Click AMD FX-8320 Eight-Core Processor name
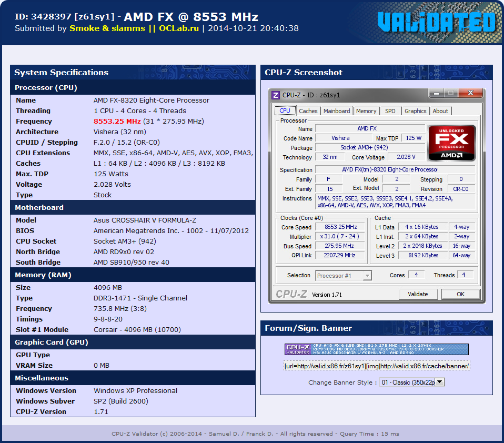The height and width of the screenshot is (443, 504). [152, 100]
